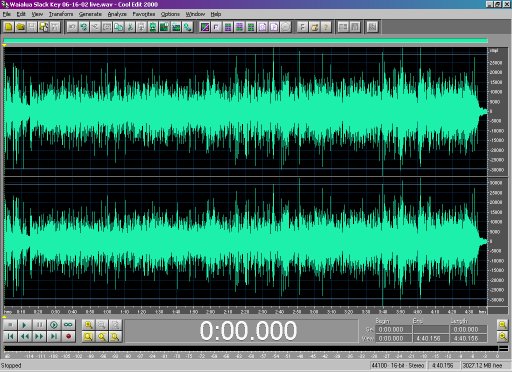Open the Help menu

click(216, 14)
